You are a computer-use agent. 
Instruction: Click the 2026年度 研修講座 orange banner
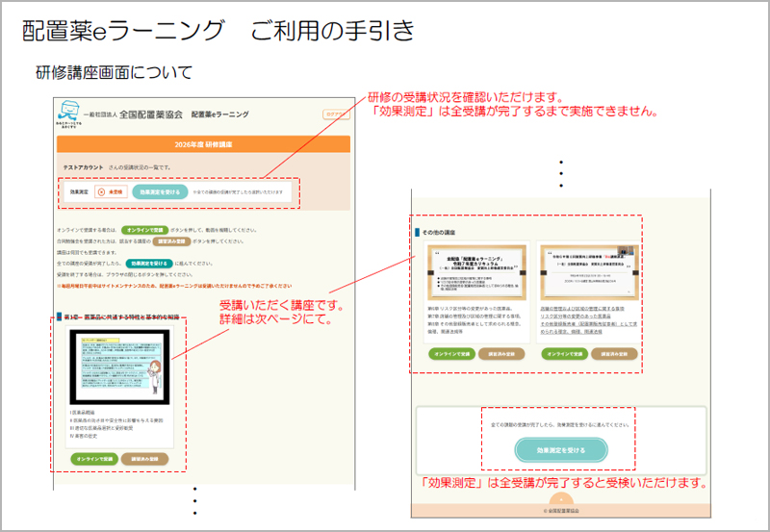[x=202, y=144]
